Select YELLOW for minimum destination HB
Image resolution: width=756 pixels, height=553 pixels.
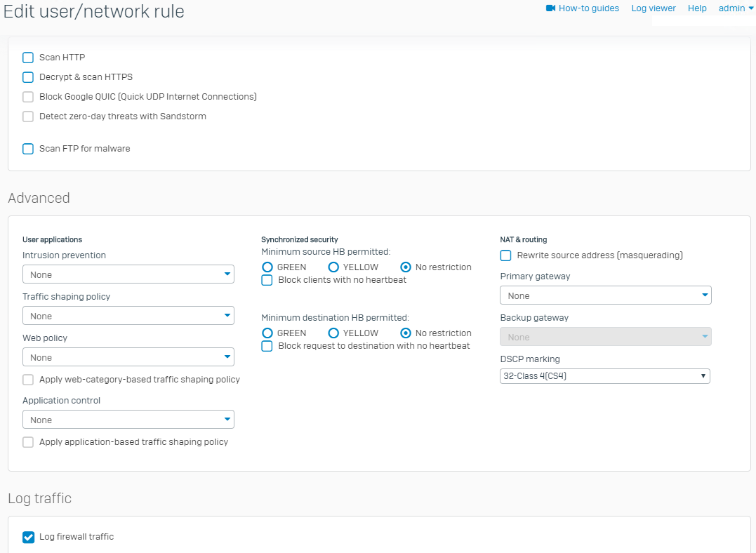point(333,333)
